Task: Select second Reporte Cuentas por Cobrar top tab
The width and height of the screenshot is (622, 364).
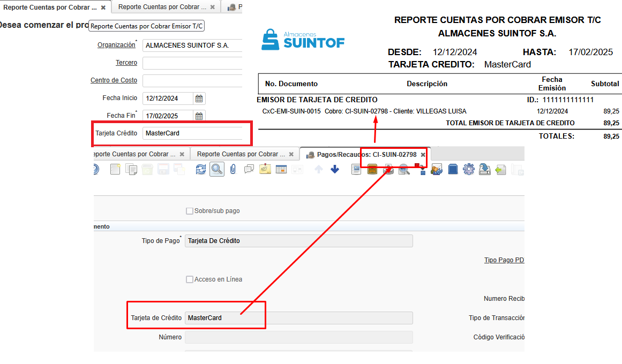Action: pyautogui.click(x=162, y=7)
